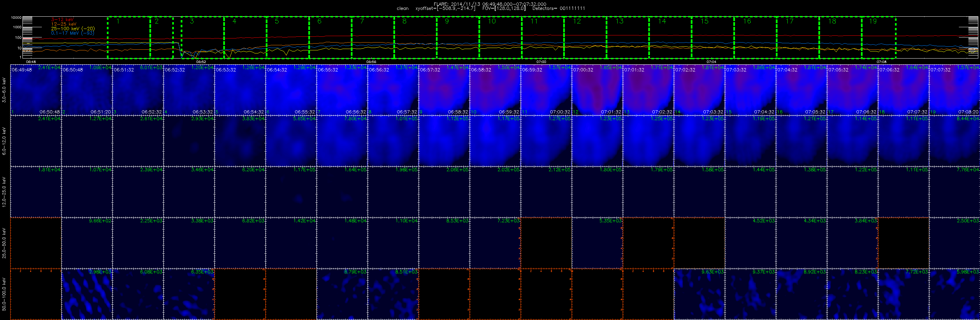Screen dimensions: 980x320
Task: Select interval 5 box on the light curve
Action: pyautogui.click(x=288, y=38)
